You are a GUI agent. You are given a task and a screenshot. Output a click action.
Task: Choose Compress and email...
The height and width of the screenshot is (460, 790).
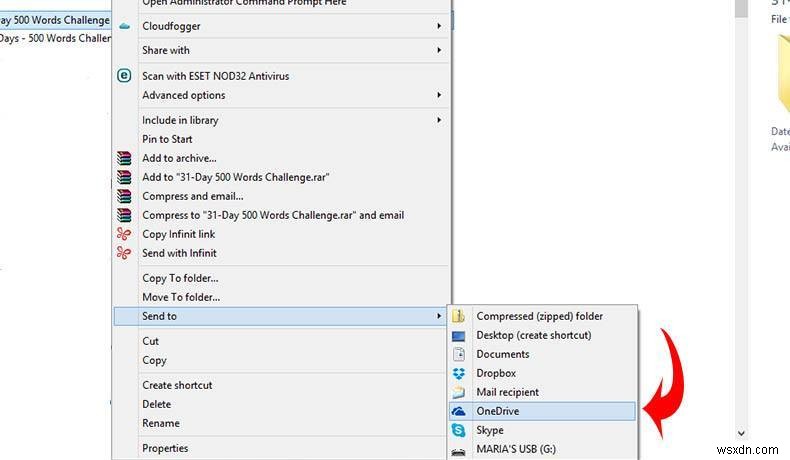[281, 196]
